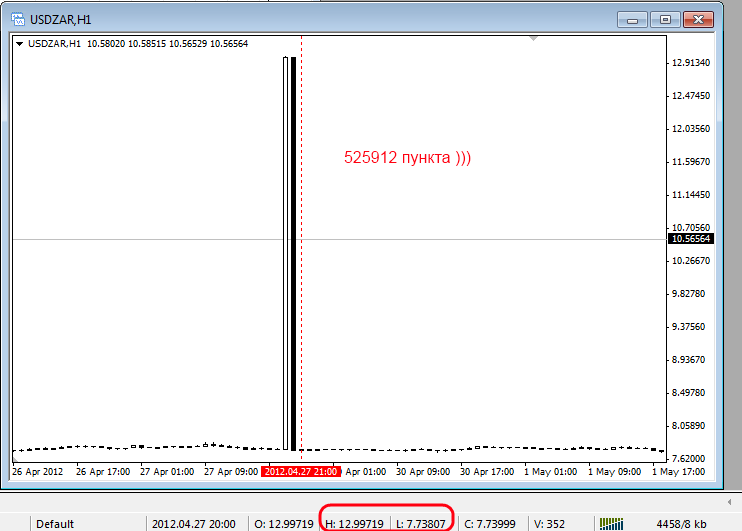Viewport: 742px width, 531px height.
Task: Click the V: 352 volume status value
Action: pos(549,524)
